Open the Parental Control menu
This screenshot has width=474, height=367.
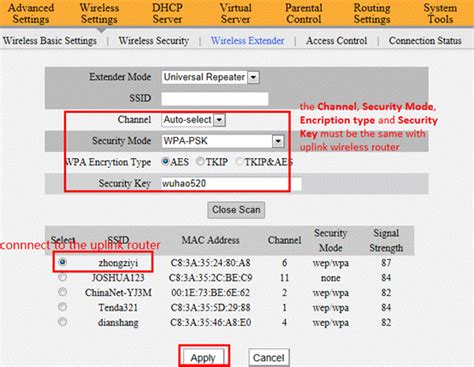(x=304, y=13)
